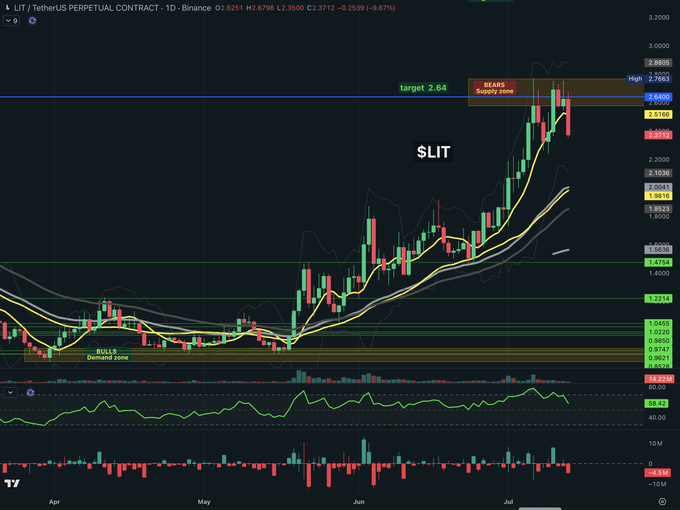This screenshot has height=510, width=680.
Task: Click the close value C2.3712 in header
Action: click(x=321, y=8)
